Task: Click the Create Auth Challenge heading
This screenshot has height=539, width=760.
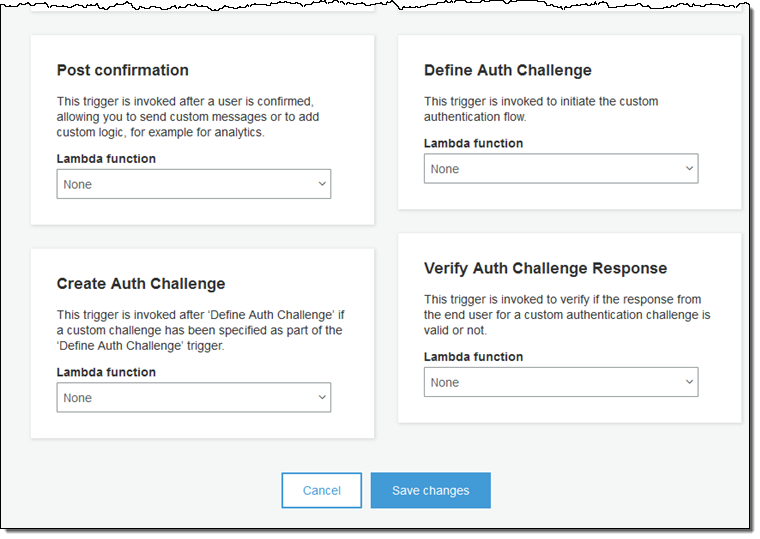Action: pyautogui.click(x=141, y=284)
